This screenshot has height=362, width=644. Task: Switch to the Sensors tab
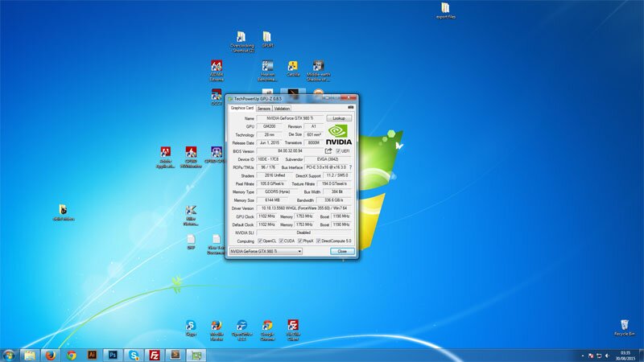264,109
